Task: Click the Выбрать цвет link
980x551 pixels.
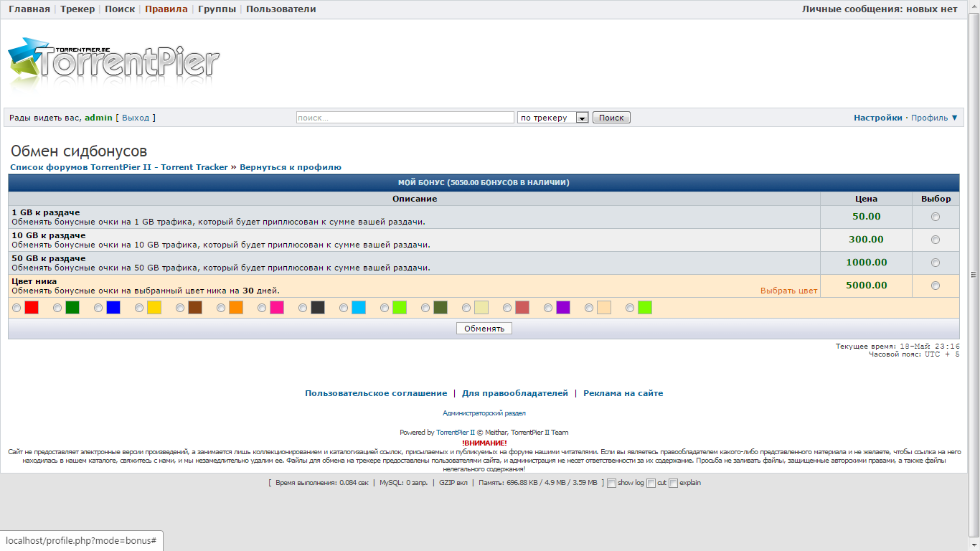Action: 788,291
